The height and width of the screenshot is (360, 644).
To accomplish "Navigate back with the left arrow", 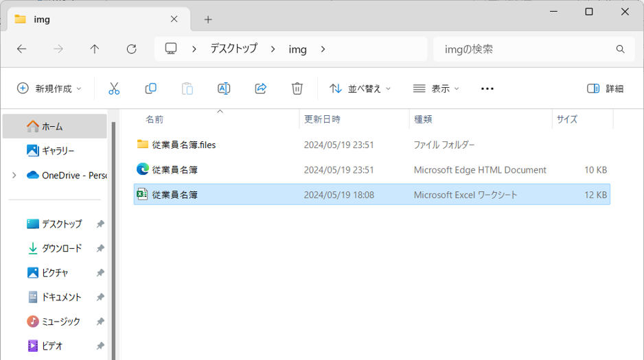I will point(22,49).
